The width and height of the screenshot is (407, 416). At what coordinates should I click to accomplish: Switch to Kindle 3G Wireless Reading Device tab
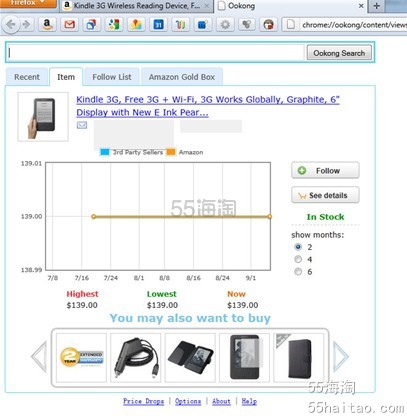pyautogui.click(x=137, y=6)
